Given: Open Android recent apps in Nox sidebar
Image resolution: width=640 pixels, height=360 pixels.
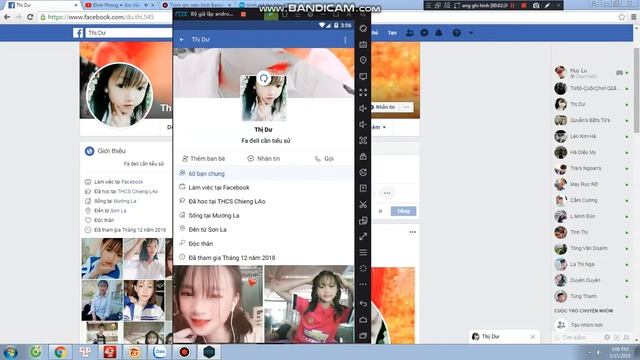Looking at the screenshot, I should (x=363, y=336).
